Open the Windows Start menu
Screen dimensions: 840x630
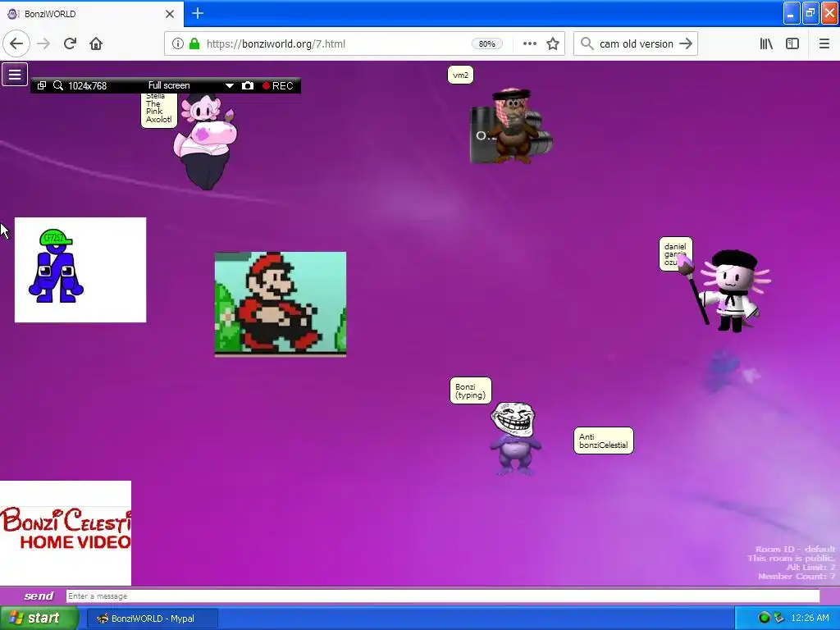click(x=39, y=618)
